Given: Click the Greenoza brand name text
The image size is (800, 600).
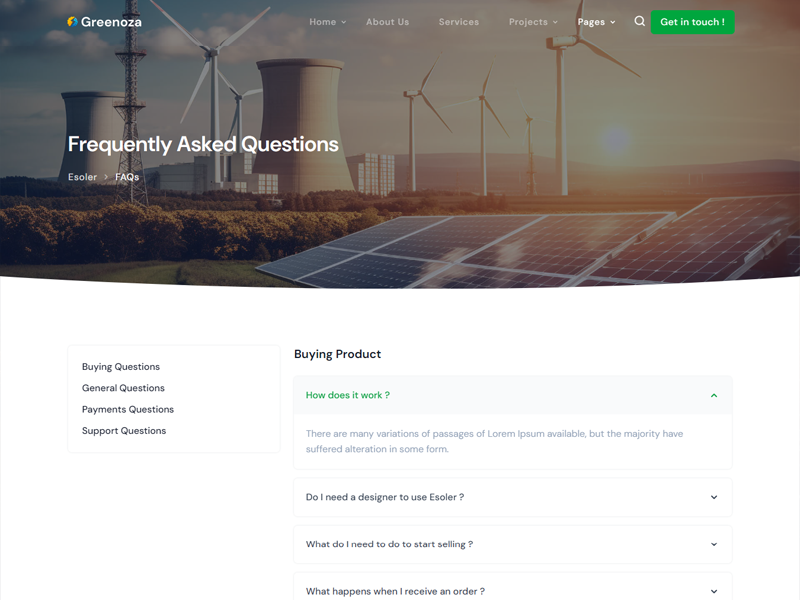Looking at the screenshot, I should click(111, 22).
